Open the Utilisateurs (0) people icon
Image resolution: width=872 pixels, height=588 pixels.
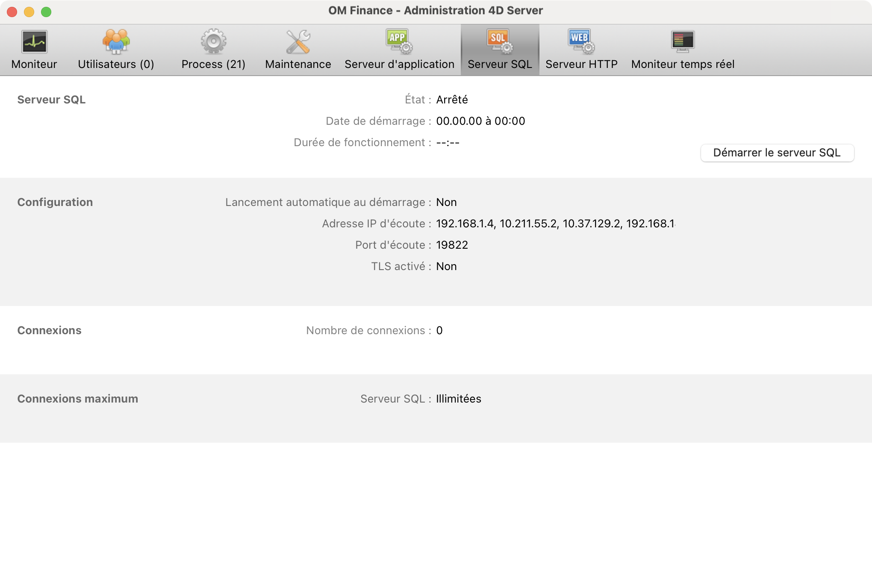point(116,42)
